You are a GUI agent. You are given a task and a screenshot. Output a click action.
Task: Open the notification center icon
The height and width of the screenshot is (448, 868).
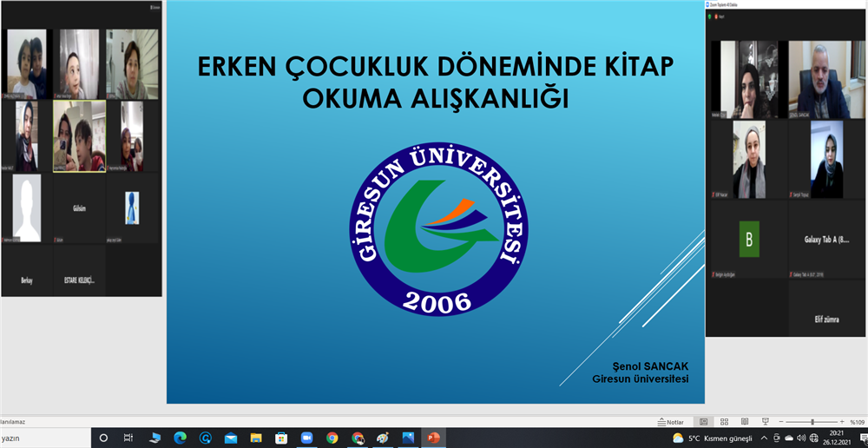(x=863, y=438)
